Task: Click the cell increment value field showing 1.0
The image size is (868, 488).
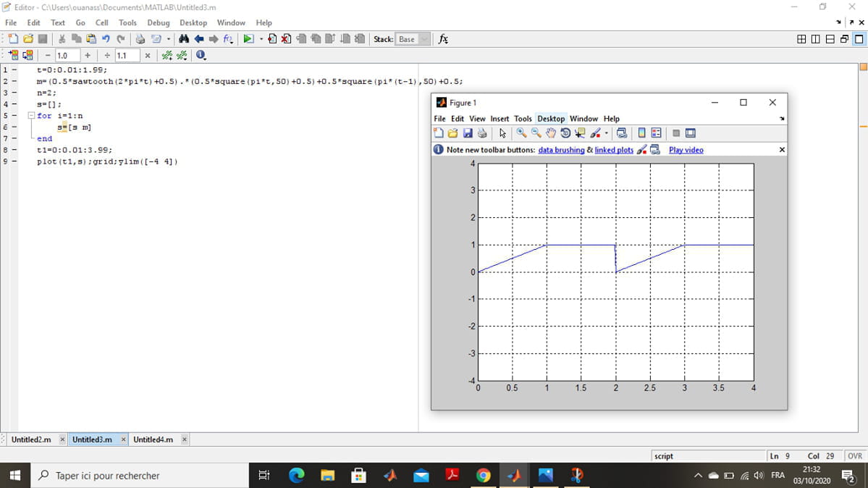Action: coord(67,56)
